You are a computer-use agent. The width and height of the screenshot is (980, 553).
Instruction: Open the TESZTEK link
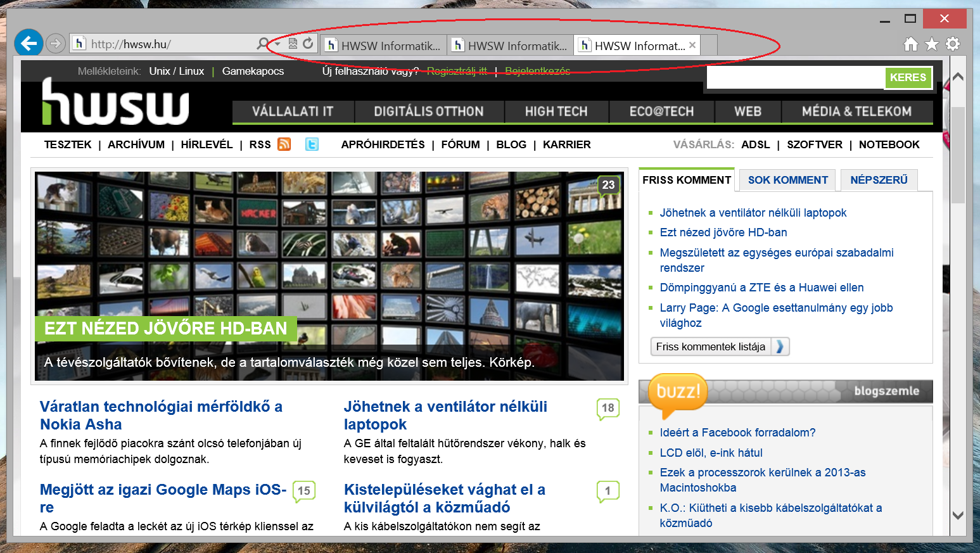(68, 144)
